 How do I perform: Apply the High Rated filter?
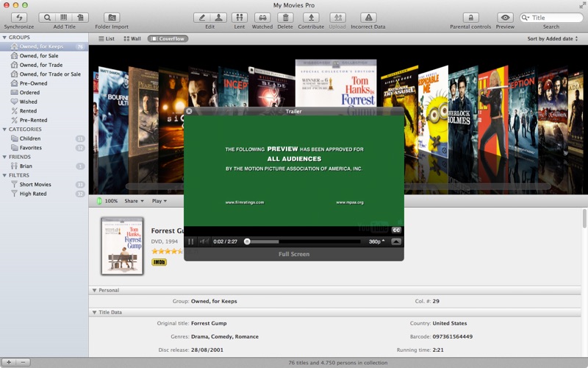click(44, 194)
